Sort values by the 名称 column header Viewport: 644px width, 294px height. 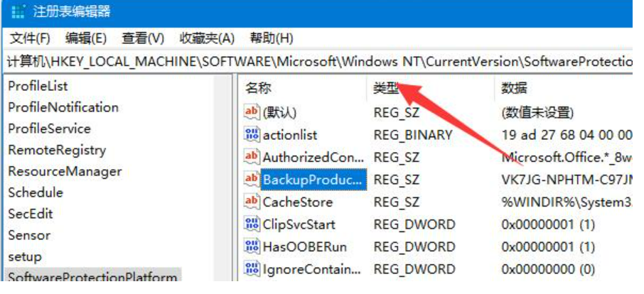[259, 88]
